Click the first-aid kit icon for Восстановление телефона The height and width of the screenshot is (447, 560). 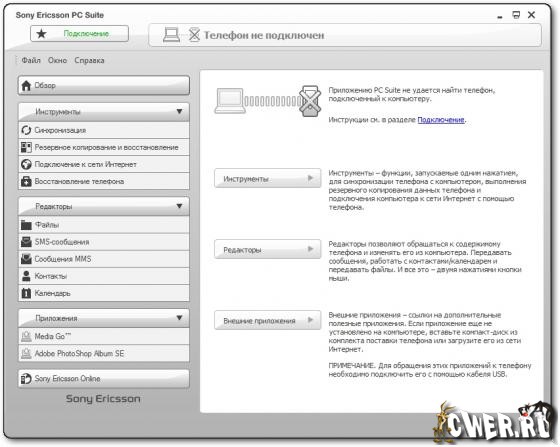click(x=26, y=181)
